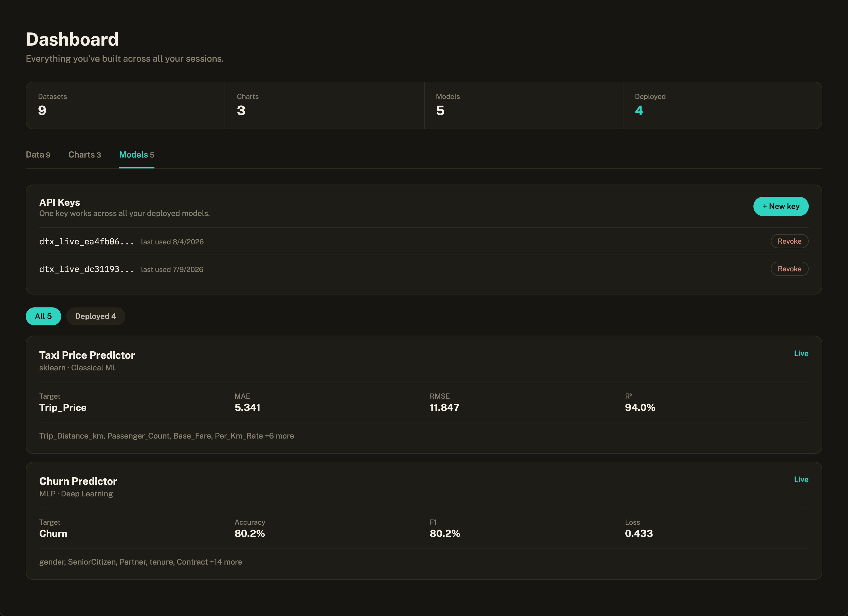Click 'One key works across all your deployed models.'
This screenshot has width=848, height=616.
(x=125, y=213)
